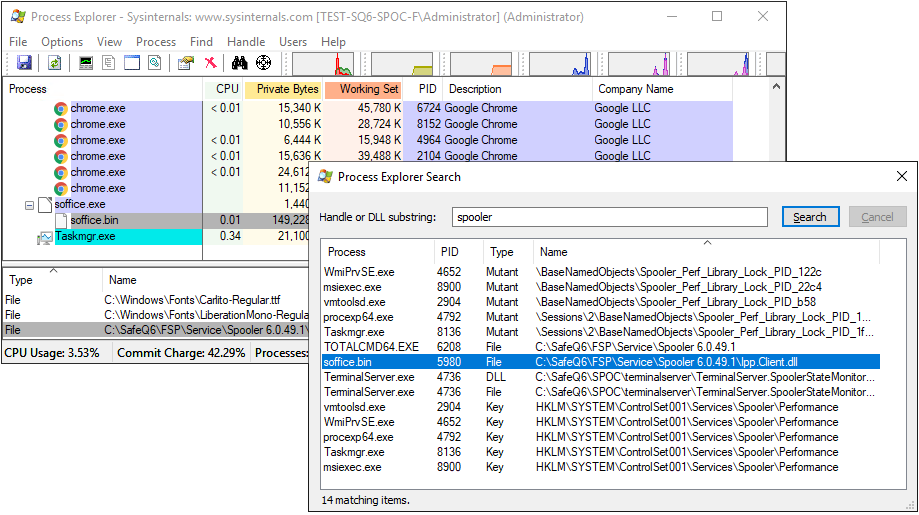Open System Information graph icon
Viewport: 919px width, 515px height.
(86, 63)
